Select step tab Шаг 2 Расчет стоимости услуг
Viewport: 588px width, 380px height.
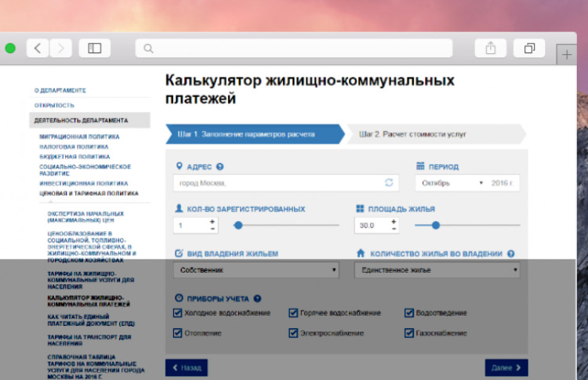[436, 134]
